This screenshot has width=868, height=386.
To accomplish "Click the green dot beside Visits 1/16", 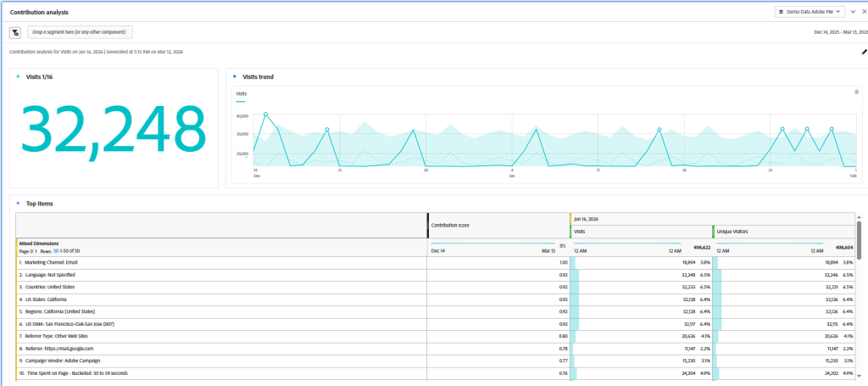I will click(18, 76).
